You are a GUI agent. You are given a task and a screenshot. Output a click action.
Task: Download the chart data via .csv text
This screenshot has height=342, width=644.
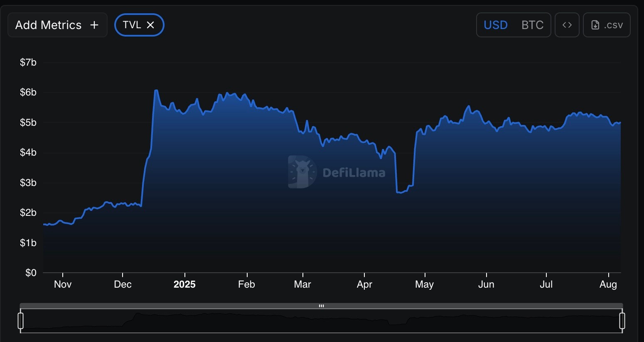(x=613, y=25)
